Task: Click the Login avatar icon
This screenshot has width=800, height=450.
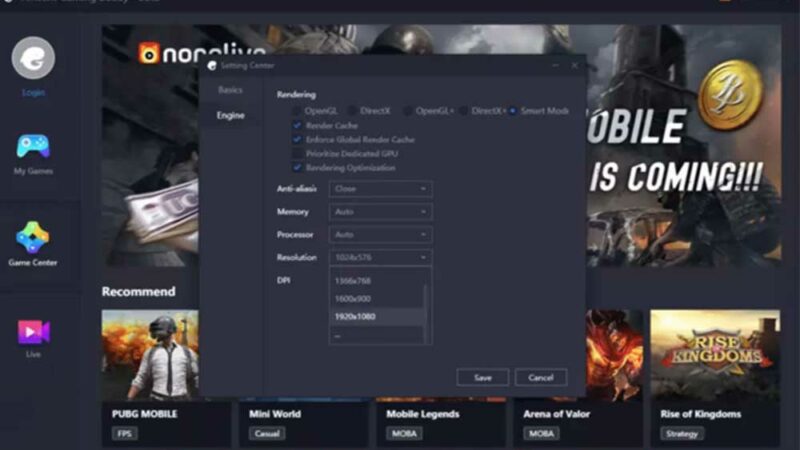Action: [33, 58]
